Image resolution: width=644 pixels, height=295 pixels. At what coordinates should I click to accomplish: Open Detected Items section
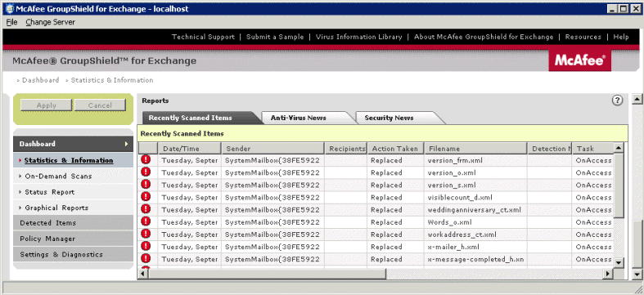(x=73, y=223)
